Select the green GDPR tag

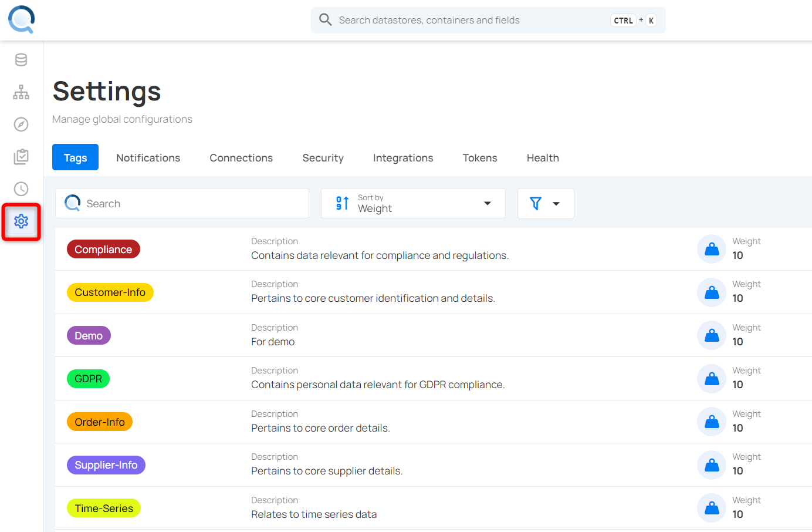(88, 379)
